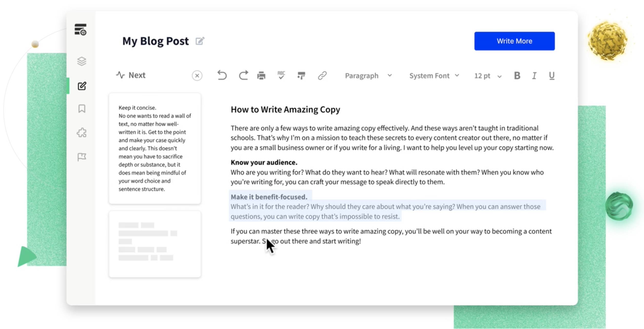This screenshot has width=644, height=329.
Task: Toggle bold text formatting
Action: point(517,75)
